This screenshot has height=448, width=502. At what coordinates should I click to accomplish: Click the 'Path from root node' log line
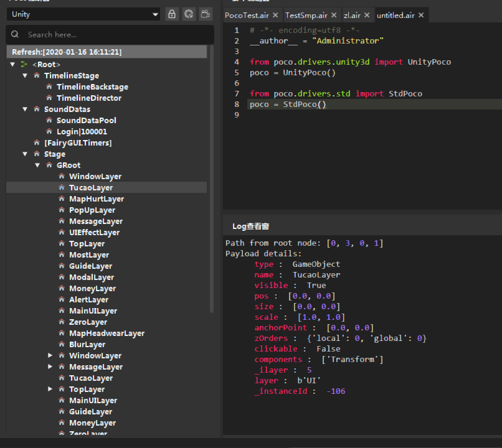point(304,243)
